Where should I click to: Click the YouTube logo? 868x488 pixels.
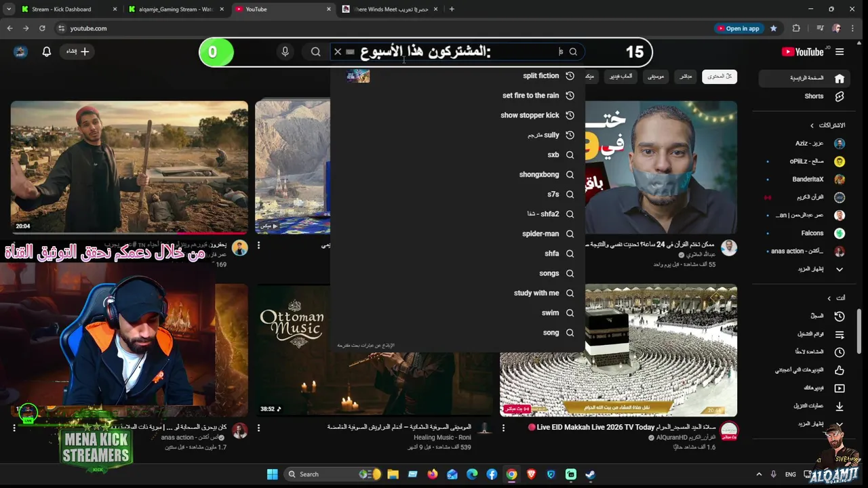802,52
